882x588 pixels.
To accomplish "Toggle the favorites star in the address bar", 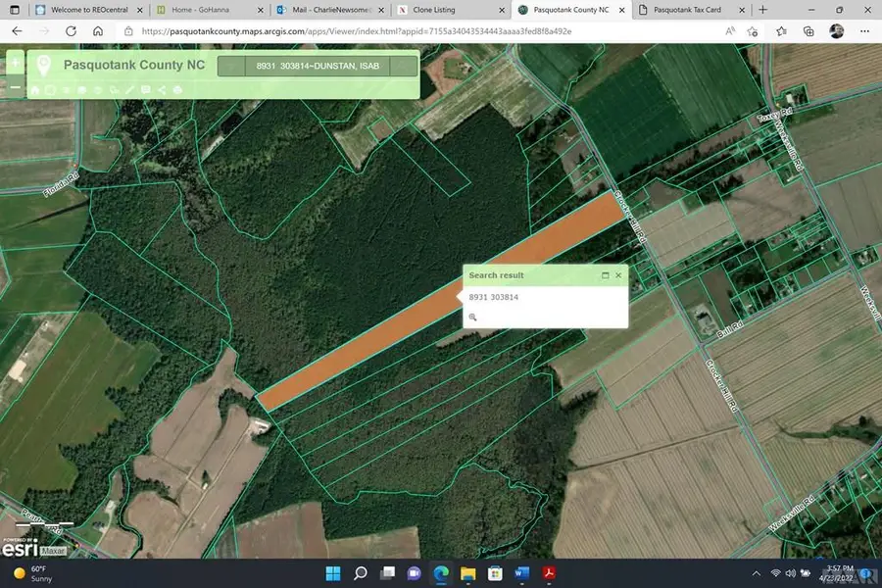I will (x=753, y=31).
